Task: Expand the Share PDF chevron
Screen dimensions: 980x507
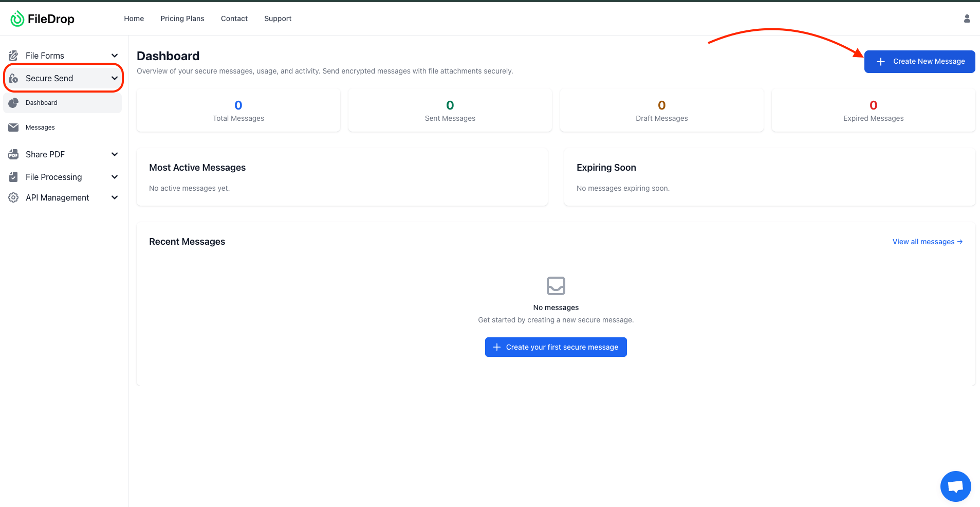Action: 115,154
